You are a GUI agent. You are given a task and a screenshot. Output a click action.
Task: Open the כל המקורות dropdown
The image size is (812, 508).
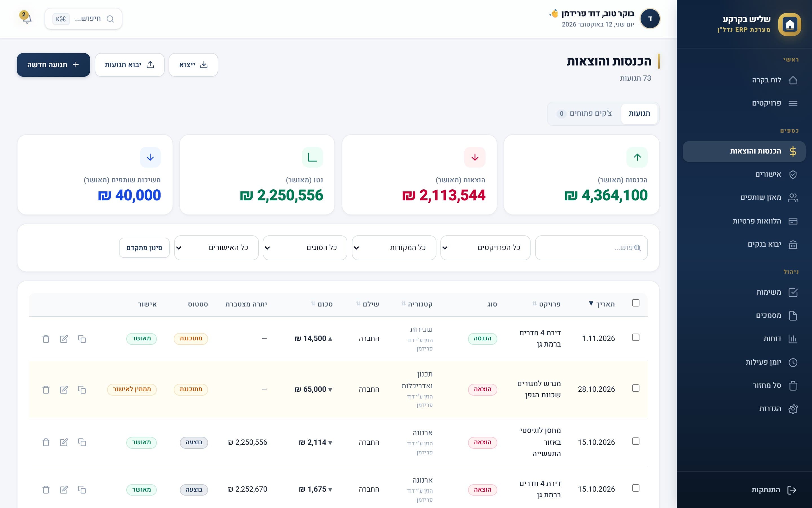(394, 248)
